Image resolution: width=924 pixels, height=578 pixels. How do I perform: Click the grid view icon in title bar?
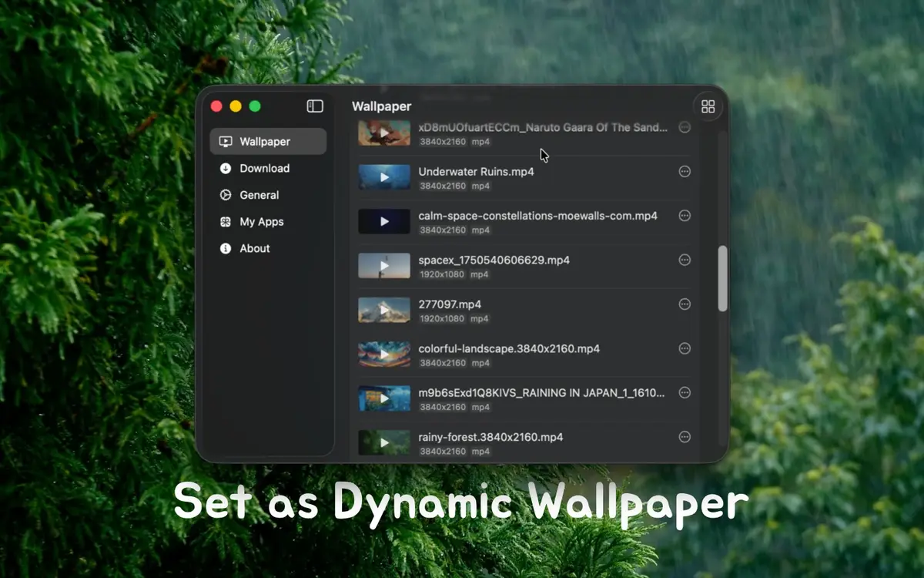click(x=708, y=106)
